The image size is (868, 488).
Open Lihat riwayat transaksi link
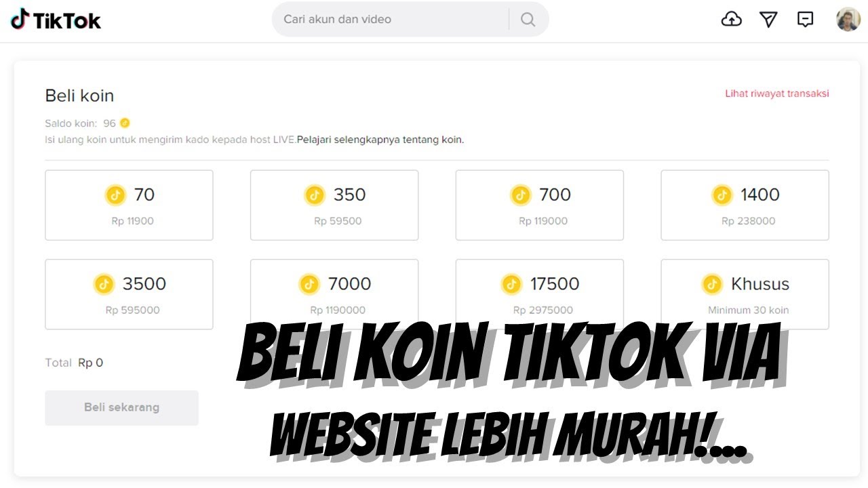pos(777,94)
